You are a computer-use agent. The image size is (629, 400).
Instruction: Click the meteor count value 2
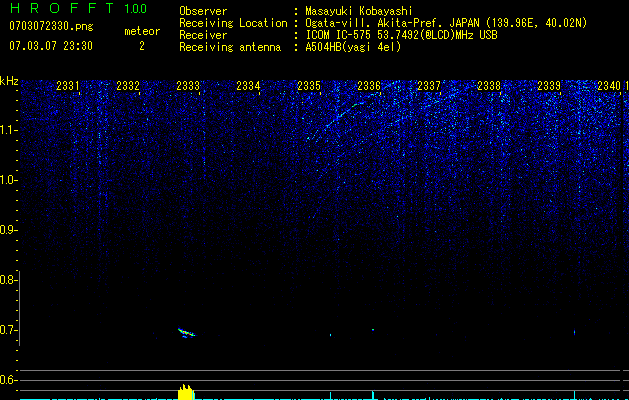(x=142, y=46)
